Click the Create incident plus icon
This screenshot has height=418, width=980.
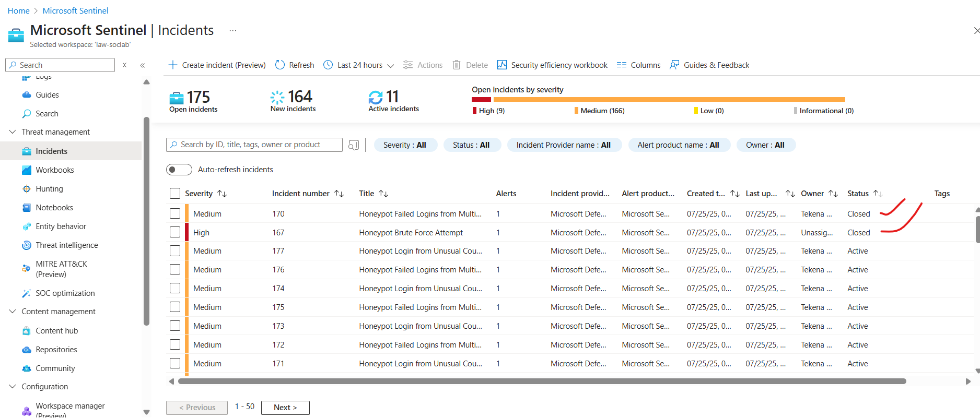(173, 65)
